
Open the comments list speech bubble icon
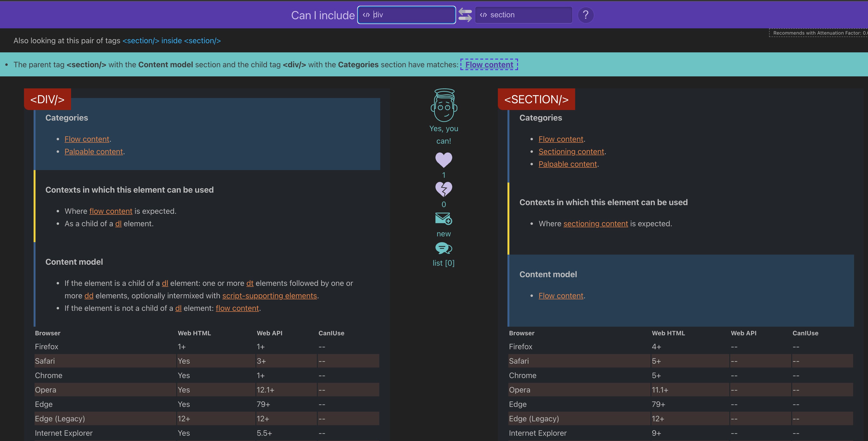click(443, 248)
